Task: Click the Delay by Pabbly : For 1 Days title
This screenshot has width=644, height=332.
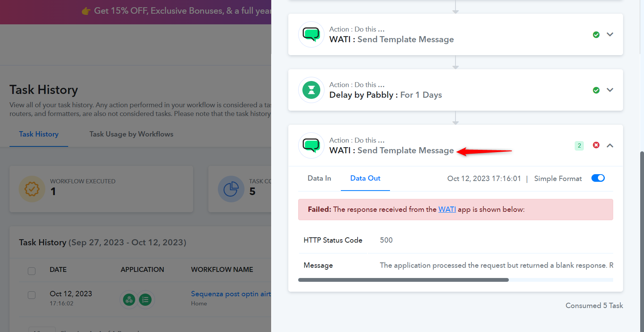Action: coord(385,95)
